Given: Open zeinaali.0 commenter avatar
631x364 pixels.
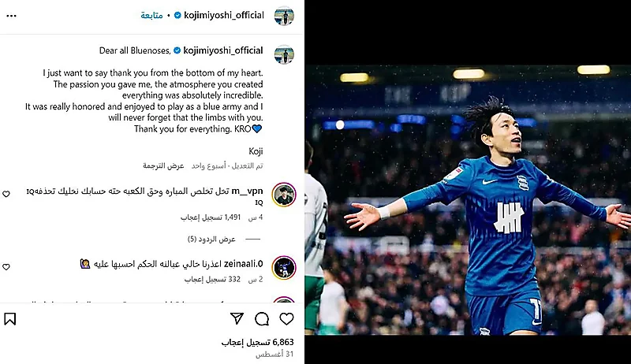Looking at the screenshot, I should 284,268.
